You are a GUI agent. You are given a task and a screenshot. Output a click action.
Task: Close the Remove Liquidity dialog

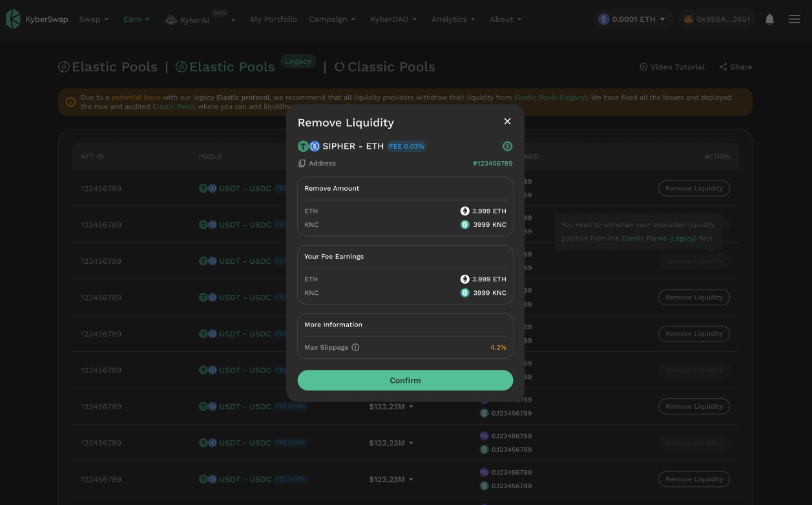tap(507, 122)
